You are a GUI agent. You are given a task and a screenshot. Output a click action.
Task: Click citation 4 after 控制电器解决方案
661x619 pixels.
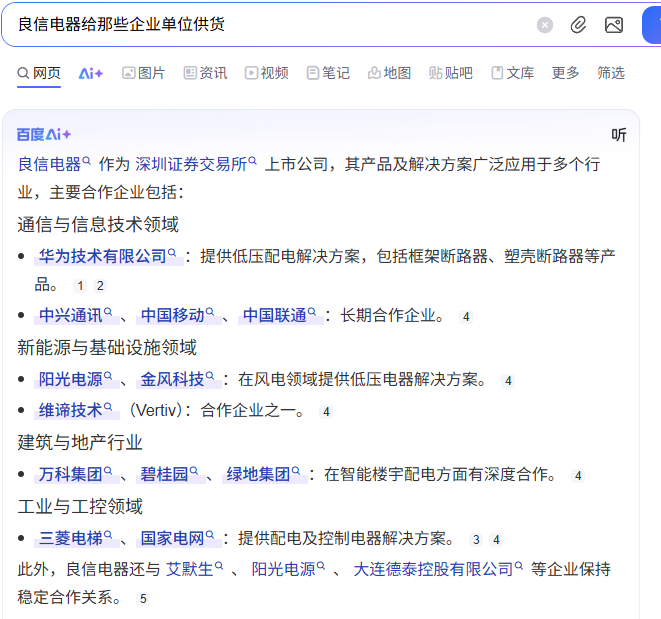pyautogui.click(x=496, y=540)
